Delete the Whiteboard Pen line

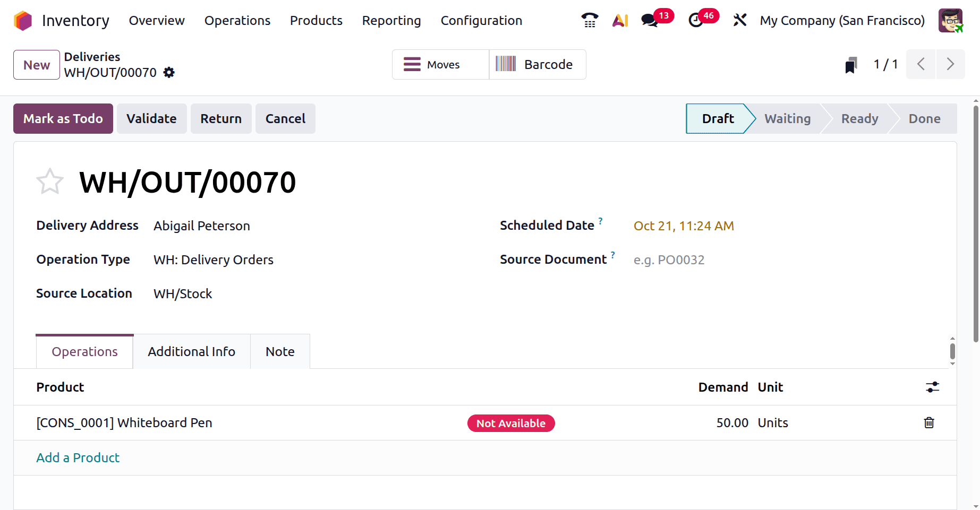click(929, 423)
